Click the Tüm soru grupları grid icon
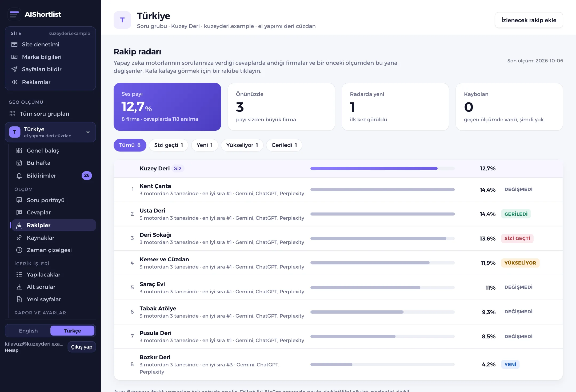The image size is (576, 392). point(12,114)
